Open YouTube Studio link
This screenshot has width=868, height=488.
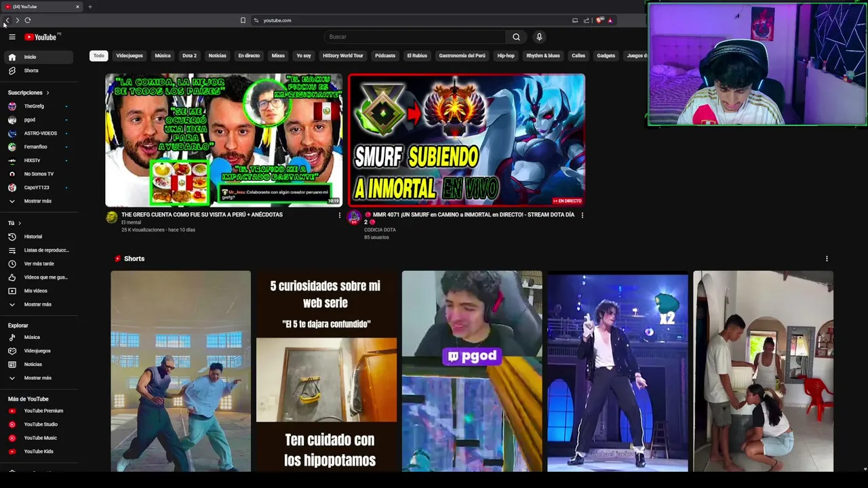pyautogui.click(x=39, y=424)
